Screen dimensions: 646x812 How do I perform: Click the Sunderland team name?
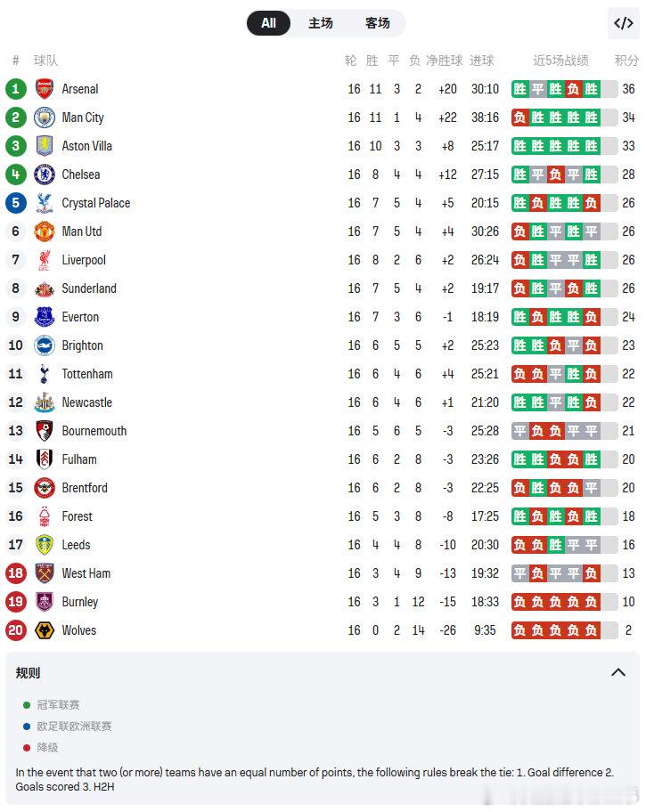(x=89, y=288)
